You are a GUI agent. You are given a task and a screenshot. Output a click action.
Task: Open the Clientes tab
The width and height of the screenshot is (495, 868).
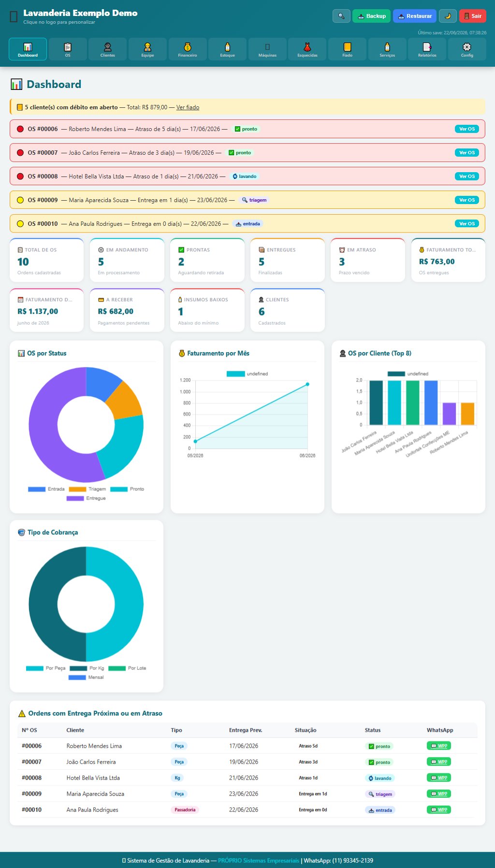click(107, 49)
